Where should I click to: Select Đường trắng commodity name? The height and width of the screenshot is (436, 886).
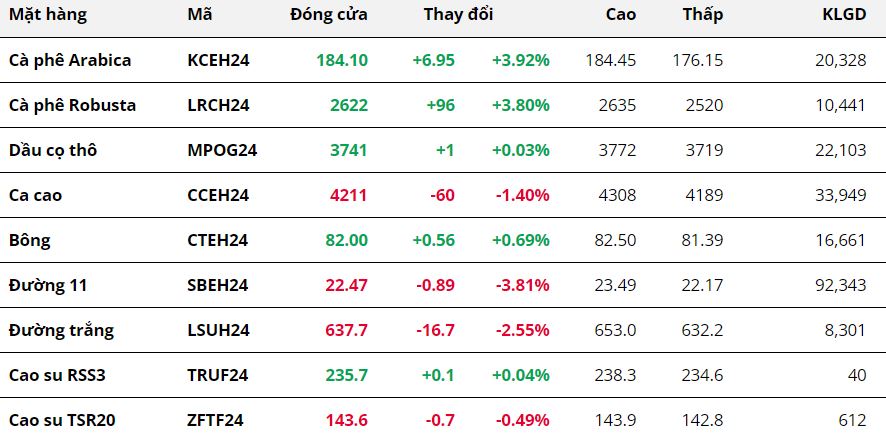[x=61, y=330]
